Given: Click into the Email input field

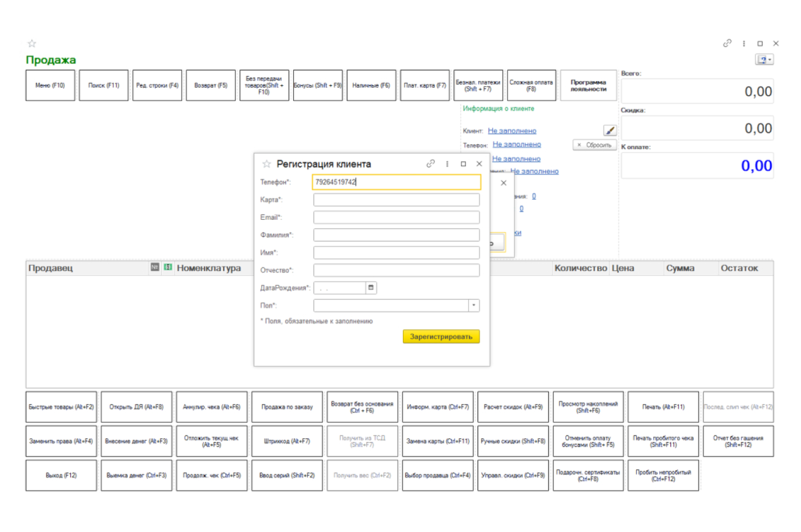Looking at the screenshot, I should click(396, 217).
